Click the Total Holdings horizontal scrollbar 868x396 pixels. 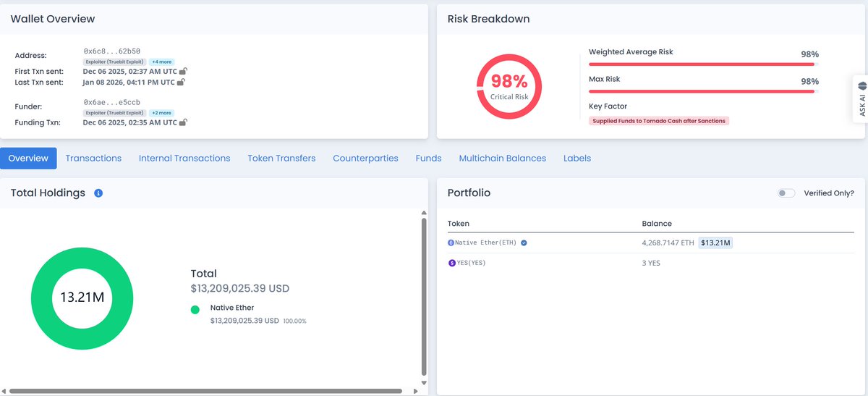tap(206, 391)
